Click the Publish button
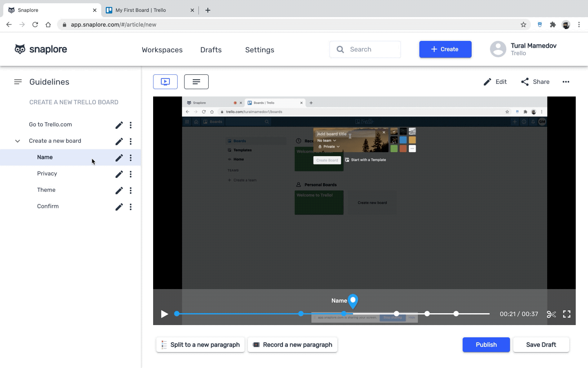The width and height of the screenshot is (588, 368). [486, 345]
